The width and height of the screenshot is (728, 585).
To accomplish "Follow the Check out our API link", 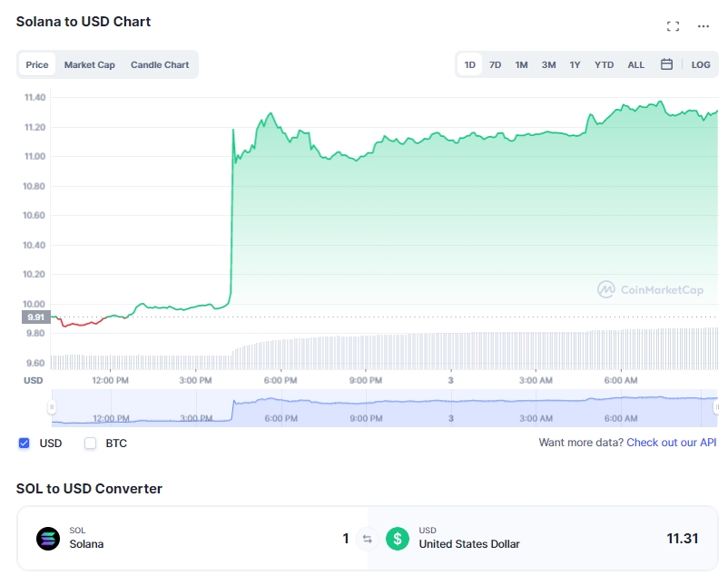I will [x=672, y=442].
